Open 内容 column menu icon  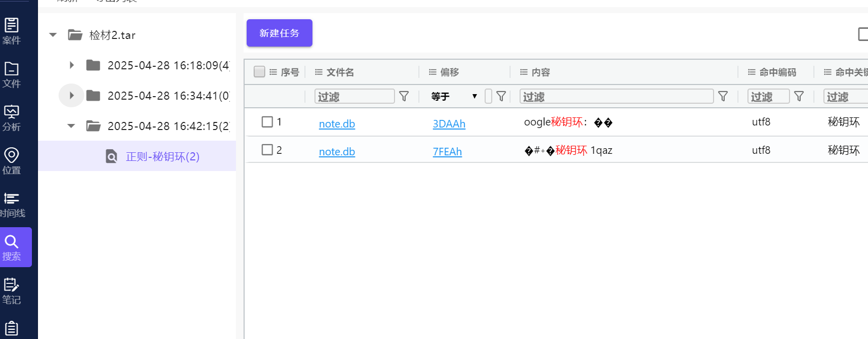524,72
